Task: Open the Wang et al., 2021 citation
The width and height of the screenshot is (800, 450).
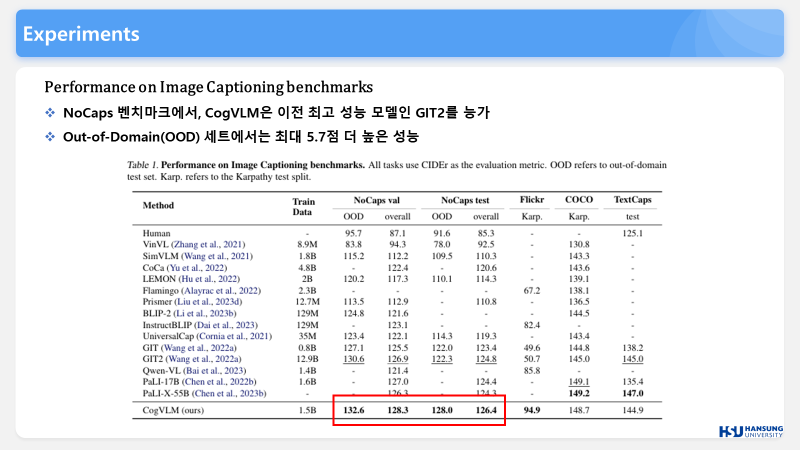Action: (217, 256)
